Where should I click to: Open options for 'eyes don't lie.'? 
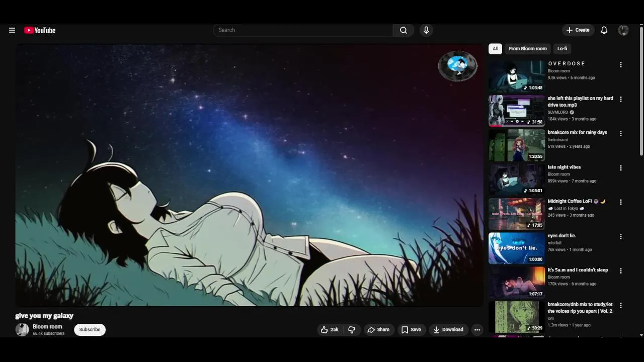(621, 237)
